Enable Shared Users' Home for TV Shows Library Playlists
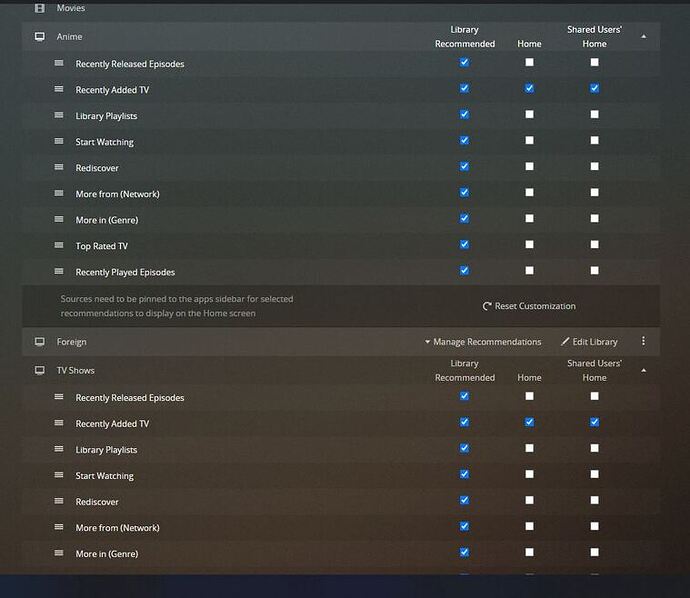The height and width of the screenshot is (598, 690). pyautogui.click(x=595, y=448)
